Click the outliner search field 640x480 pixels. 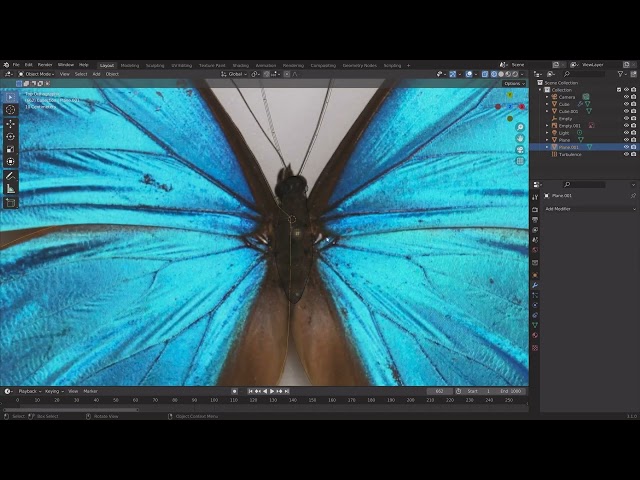click(x=583, y=74)
